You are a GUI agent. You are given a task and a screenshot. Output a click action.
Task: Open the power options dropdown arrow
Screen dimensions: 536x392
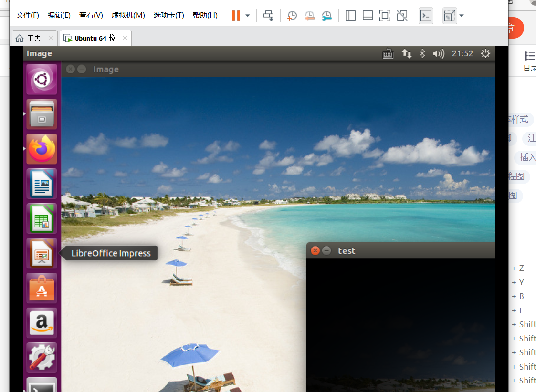click(248, 16)
